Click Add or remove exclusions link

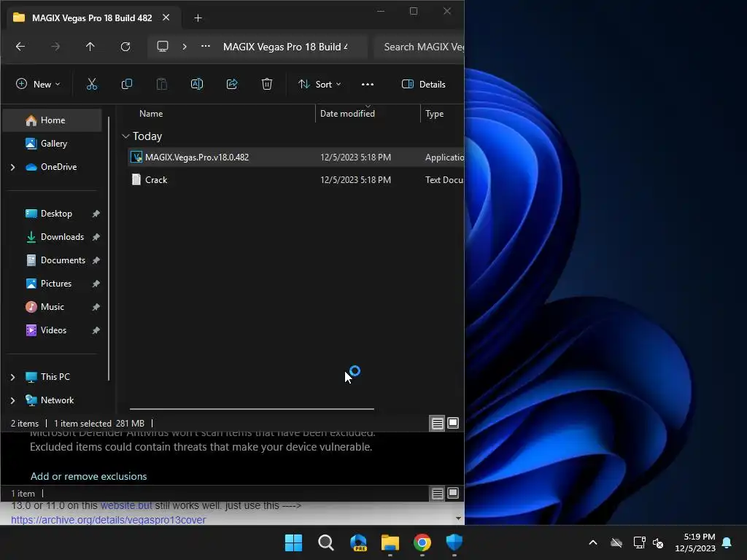point(88,476)
